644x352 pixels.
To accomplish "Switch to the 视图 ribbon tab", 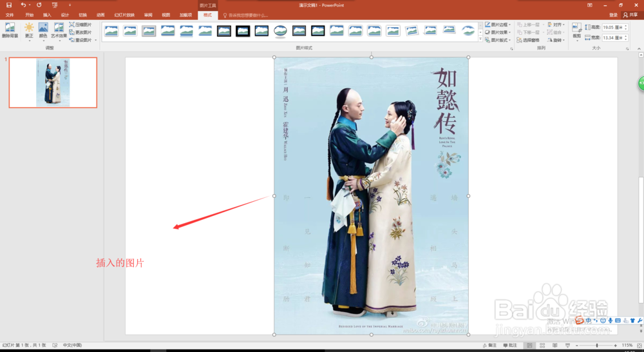I will click(166, 15).
